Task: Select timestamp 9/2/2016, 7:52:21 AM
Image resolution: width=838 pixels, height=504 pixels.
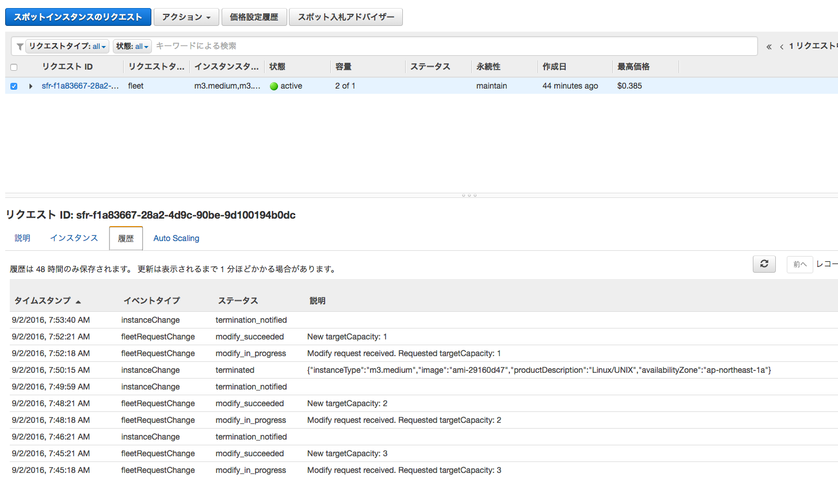Action: [x=51, y=337]
